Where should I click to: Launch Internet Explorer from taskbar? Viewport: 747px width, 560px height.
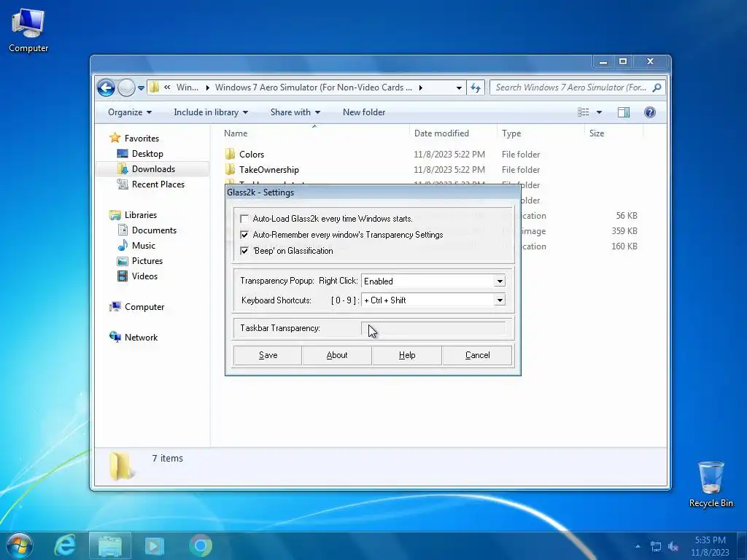click(65, 545)
